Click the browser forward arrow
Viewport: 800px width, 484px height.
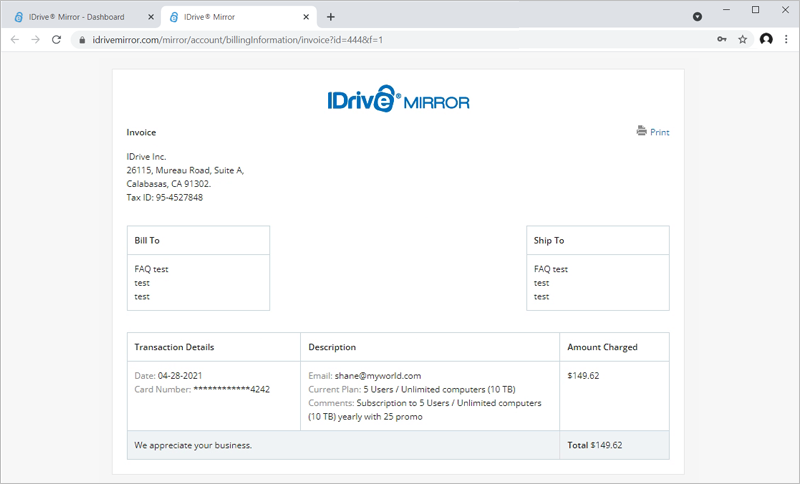click(x=35, y=39)
